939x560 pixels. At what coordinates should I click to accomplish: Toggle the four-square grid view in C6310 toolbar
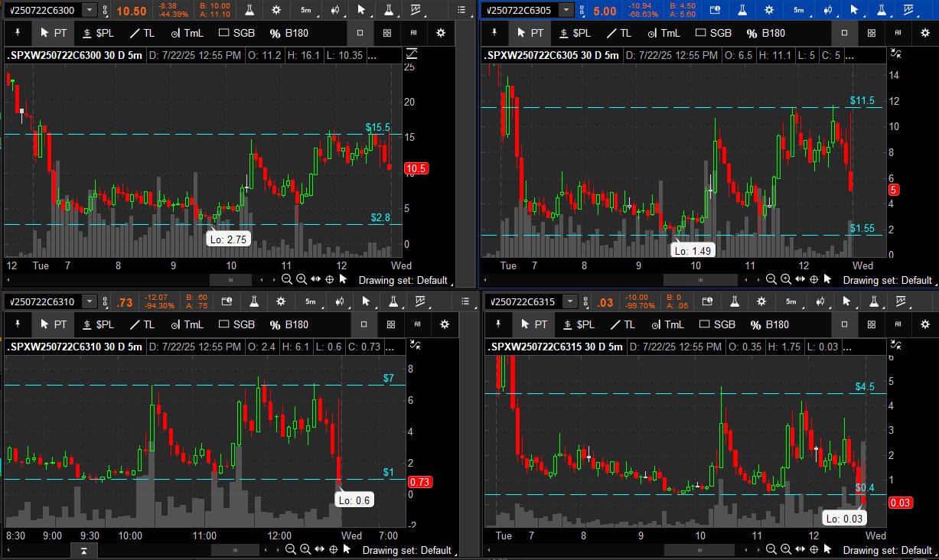click(x=390, y=324)
